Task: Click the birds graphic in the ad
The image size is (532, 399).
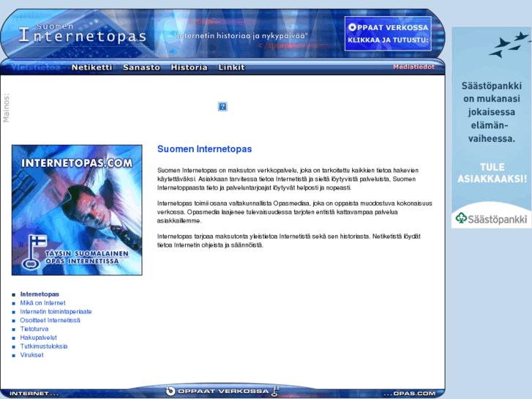Action: [x=509, y=45]
